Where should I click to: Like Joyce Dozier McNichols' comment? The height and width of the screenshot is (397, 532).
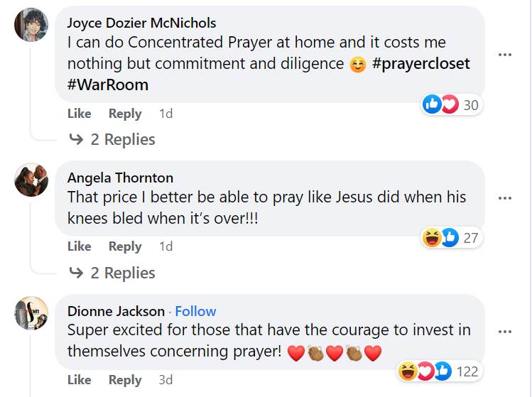coord(80,114)
